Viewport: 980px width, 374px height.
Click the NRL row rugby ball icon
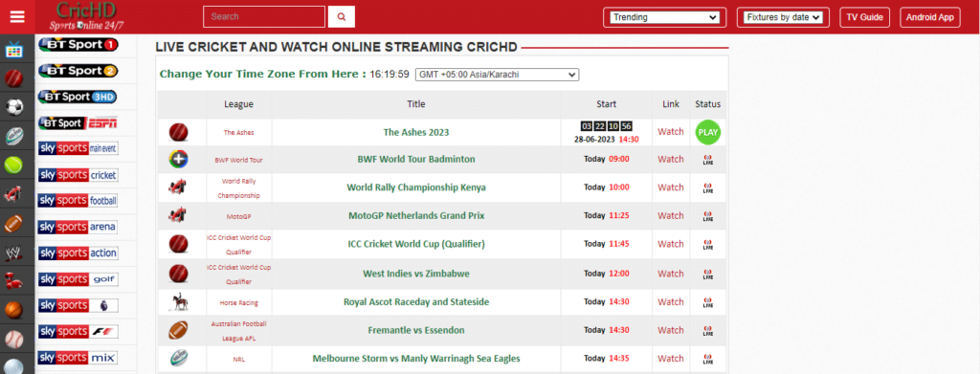coord(178,359)
